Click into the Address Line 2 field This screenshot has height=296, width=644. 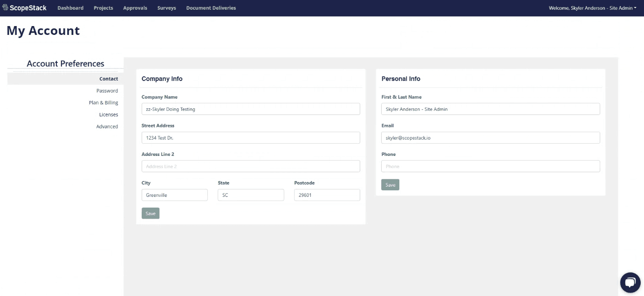coord(251,166)
